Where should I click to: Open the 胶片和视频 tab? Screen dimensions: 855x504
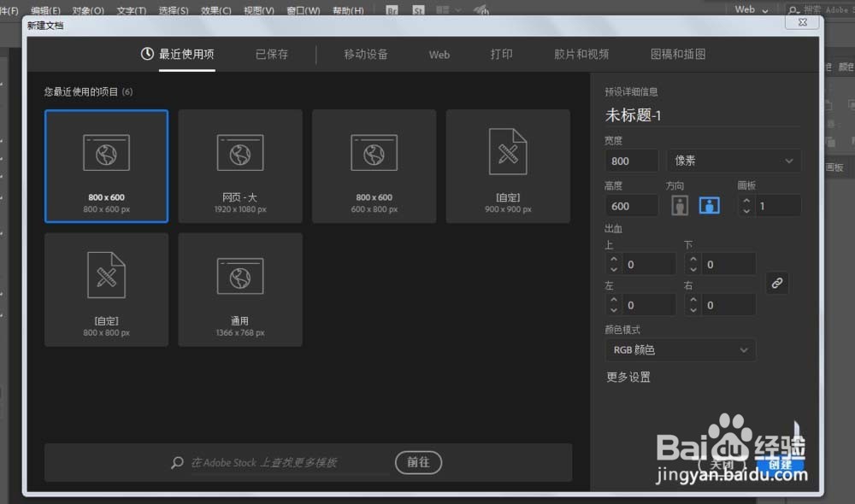coord(581,54)
